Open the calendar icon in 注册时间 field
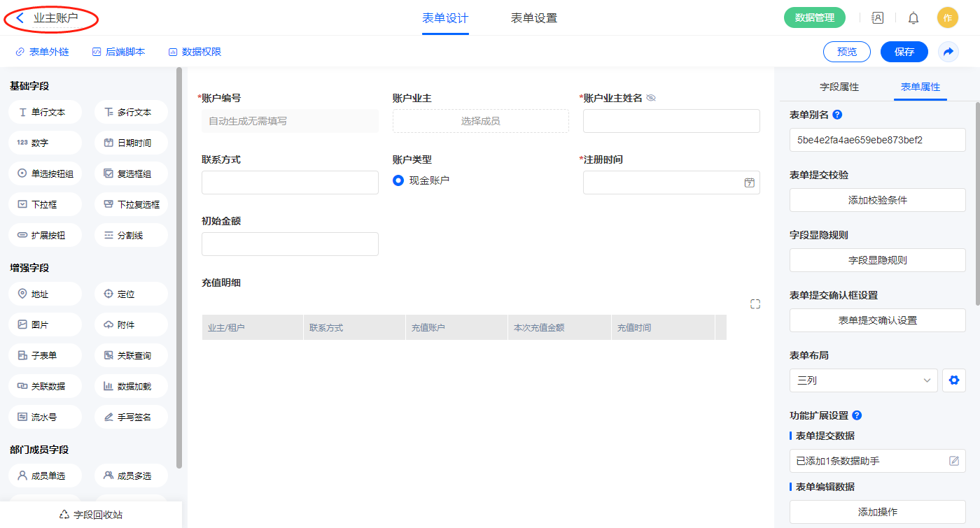This screenshot has height=528, width=980. pos(749,183)
